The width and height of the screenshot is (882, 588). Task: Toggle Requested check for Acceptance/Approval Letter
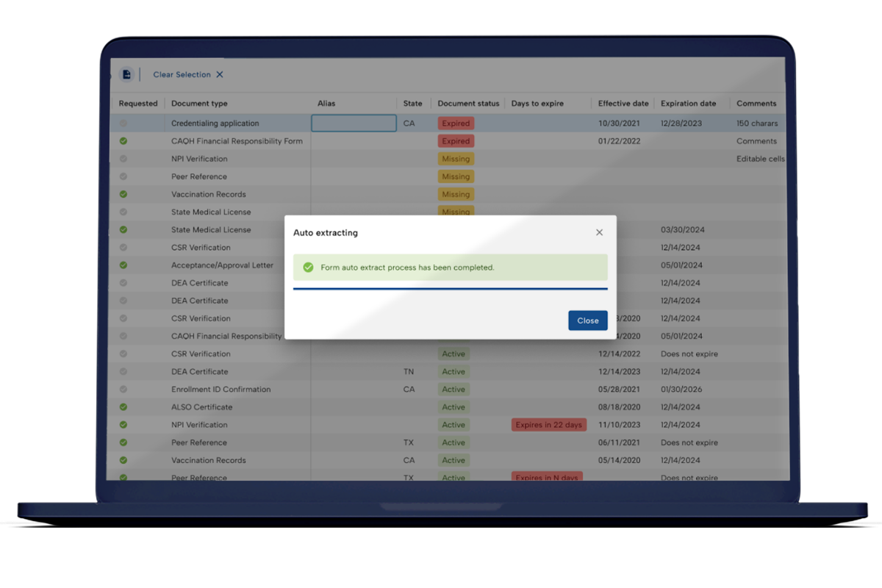click(123, 265)
